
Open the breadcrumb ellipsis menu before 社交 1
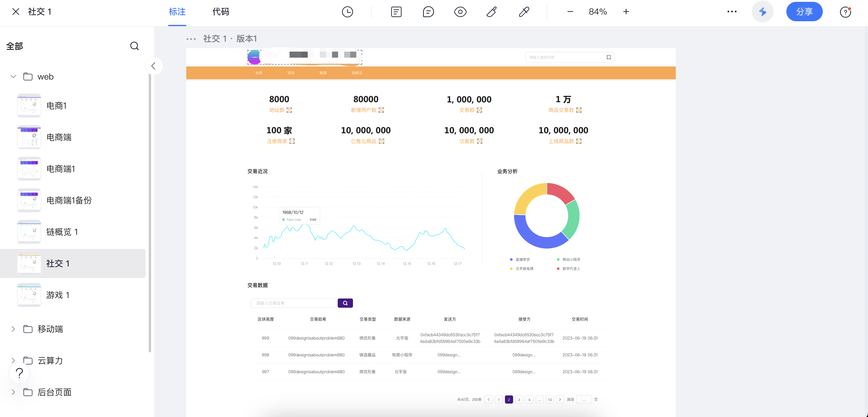(191, 39)
